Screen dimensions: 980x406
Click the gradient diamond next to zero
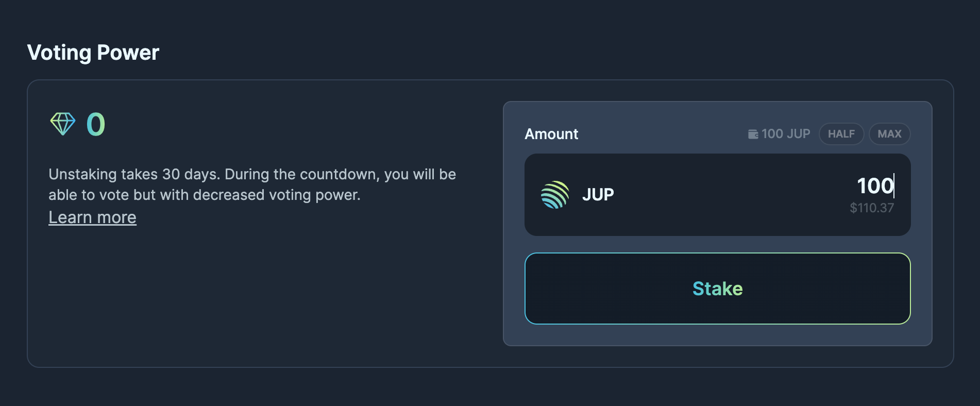coord(63,124)
